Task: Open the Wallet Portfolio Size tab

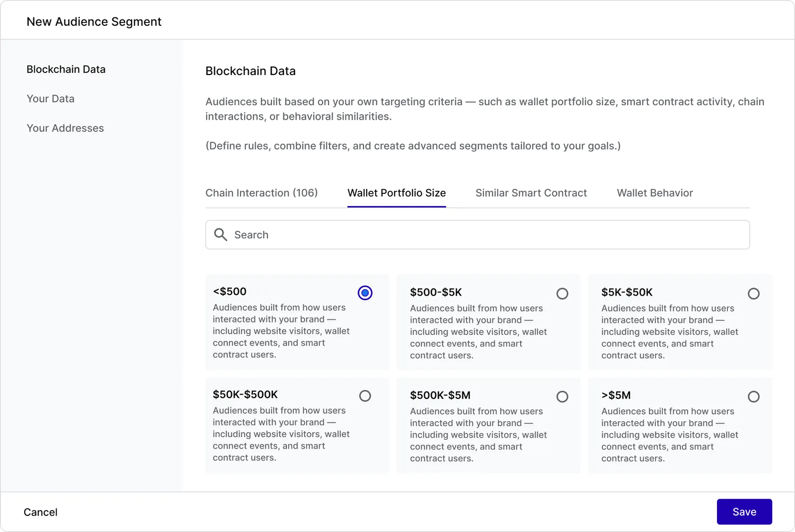Action: point(397,193)
